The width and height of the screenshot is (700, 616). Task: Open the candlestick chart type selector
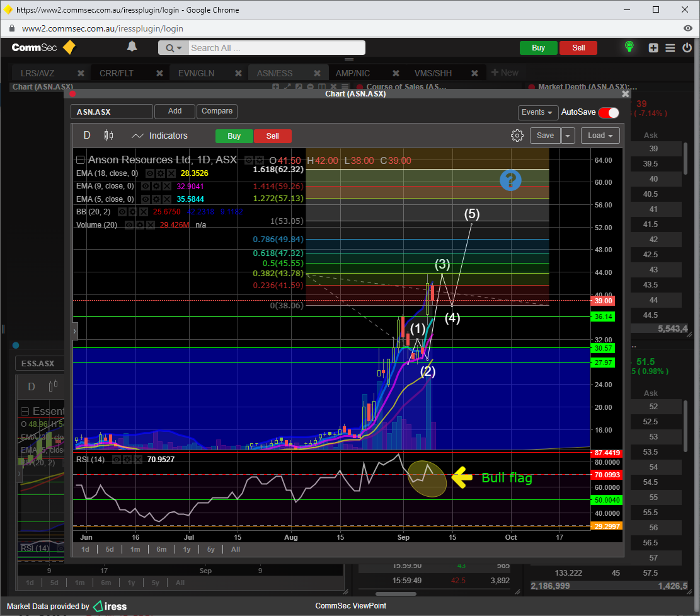click(108, 136)
